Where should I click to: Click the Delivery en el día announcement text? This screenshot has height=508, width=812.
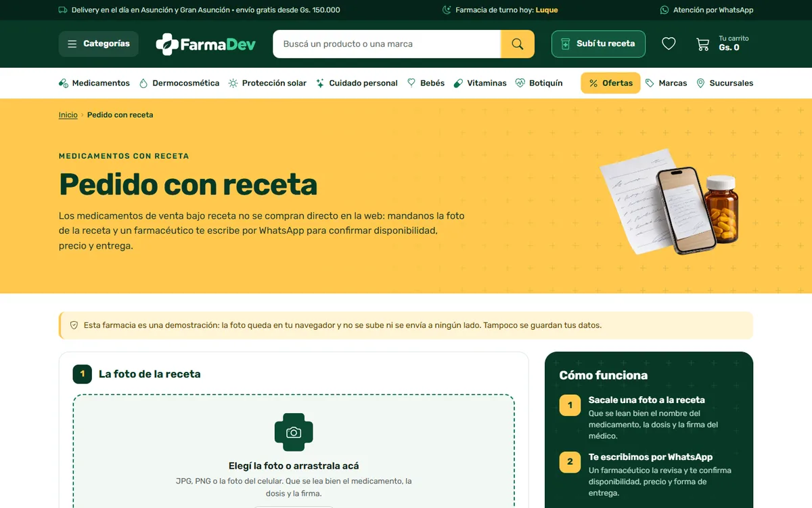(206, 10)
